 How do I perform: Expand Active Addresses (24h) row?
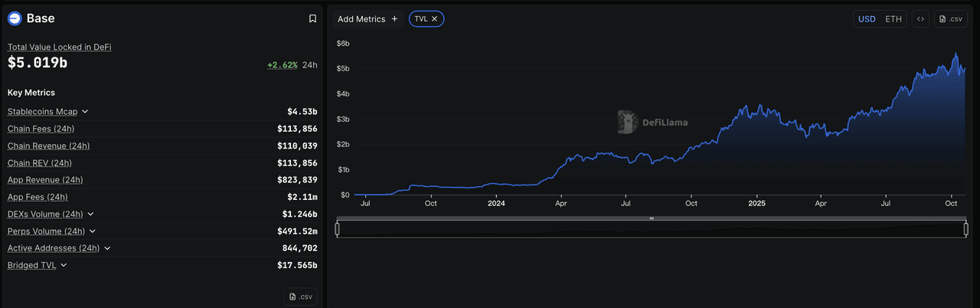(x=107, y=248)
